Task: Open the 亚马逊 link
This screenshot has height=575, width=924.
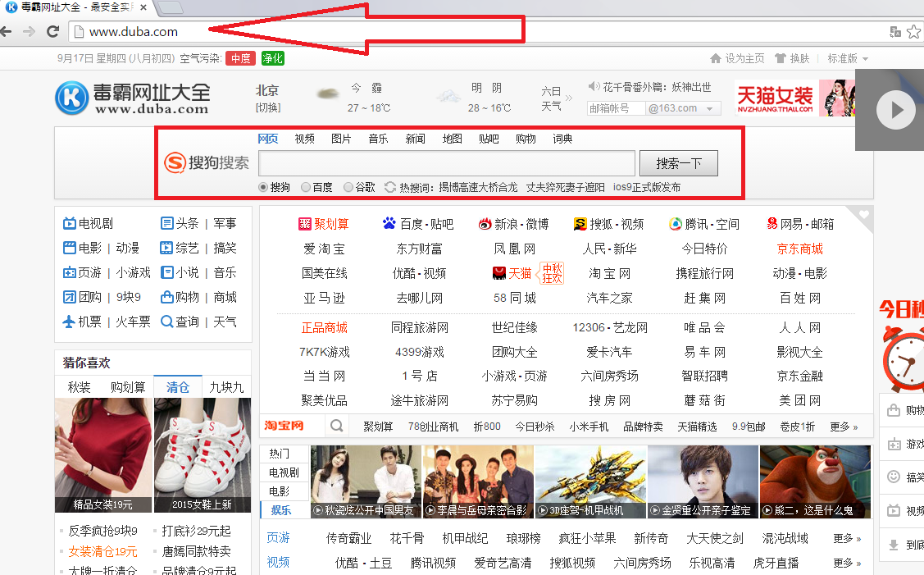Action: (x=324, y=298)
